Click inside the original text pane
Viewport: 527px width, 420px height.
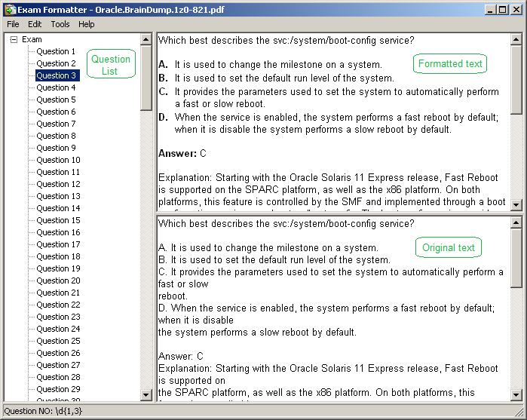(x=332, y=309)
